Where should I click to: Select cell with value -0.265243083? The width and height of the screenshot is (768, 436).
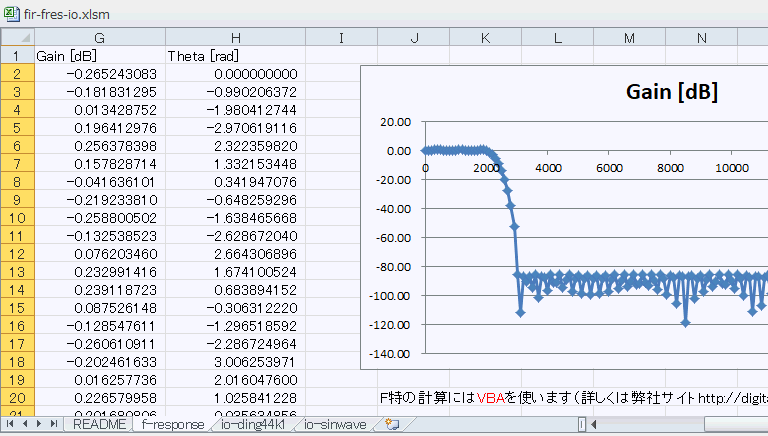point(100,73)
